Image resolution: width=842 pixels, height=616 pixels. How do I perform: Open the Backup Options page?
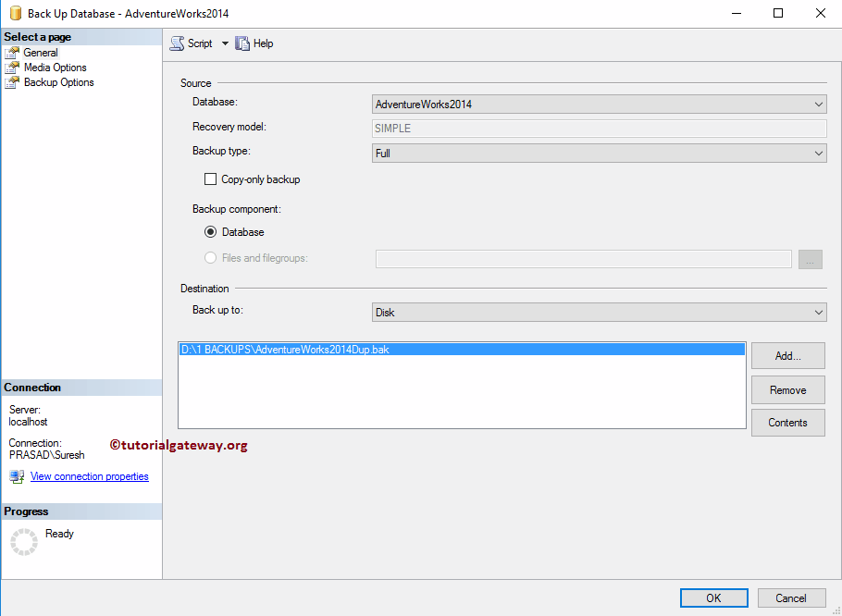(59, 82)
